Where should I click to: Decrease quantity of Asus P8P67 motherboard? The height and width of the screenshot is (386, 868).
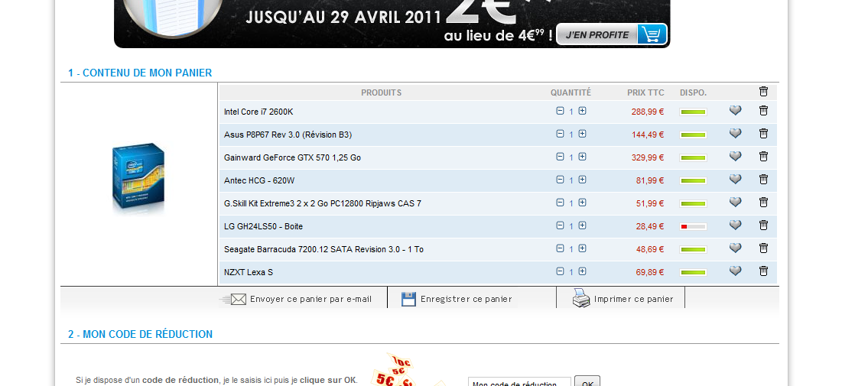[560, 134]
